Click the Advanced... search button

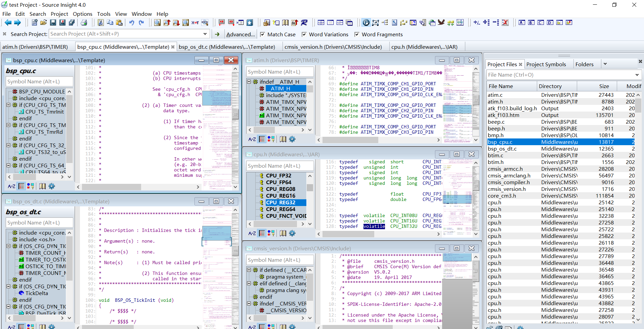pos(241,34)
